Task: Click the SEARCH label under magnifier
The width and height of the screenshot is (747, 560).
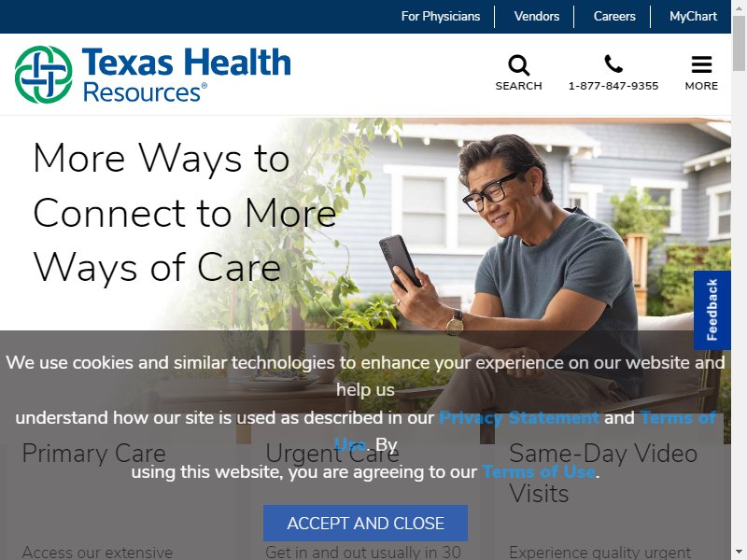Action: click(518, 86)
